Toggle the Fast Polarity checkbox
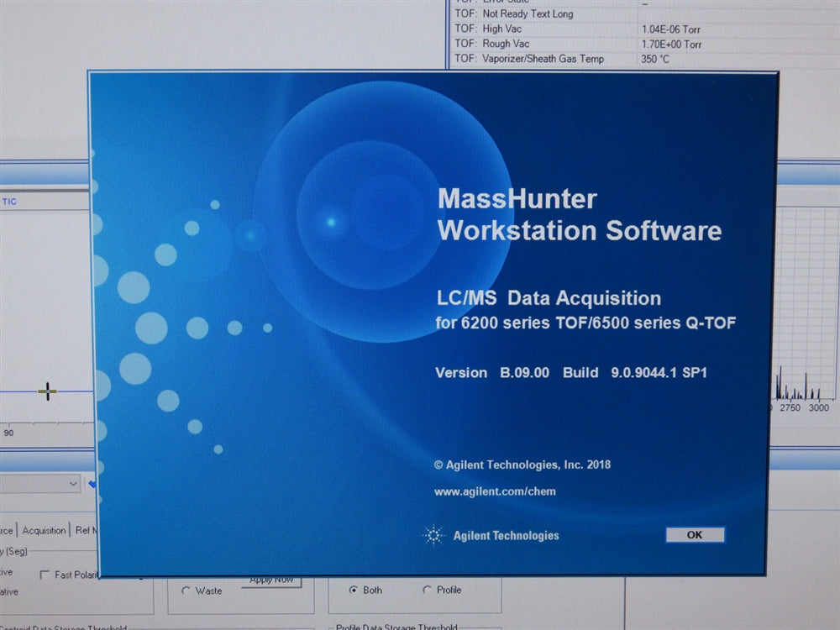 [45, 575]
